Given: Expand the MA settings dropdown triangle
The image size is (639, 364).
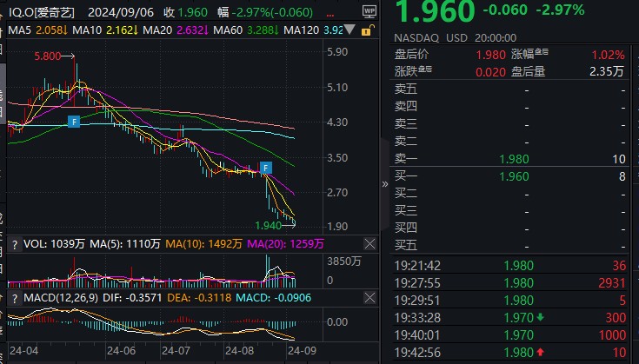Looking at the screenshot, I should (349, 30).
